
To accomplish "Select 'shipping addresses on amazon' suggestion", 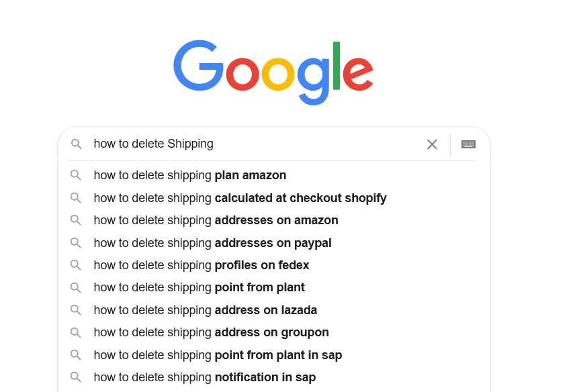I will click(216, 220).
